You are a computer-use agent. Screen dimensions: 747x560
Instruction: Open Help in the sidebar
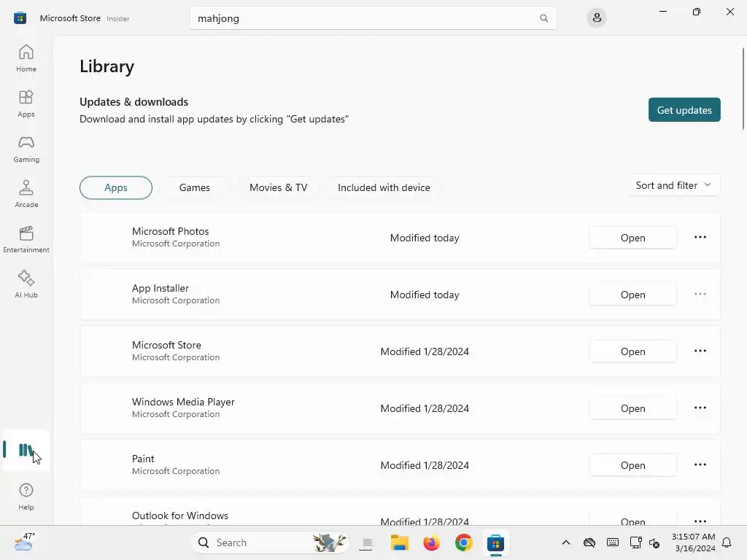(x=26, y=497)
